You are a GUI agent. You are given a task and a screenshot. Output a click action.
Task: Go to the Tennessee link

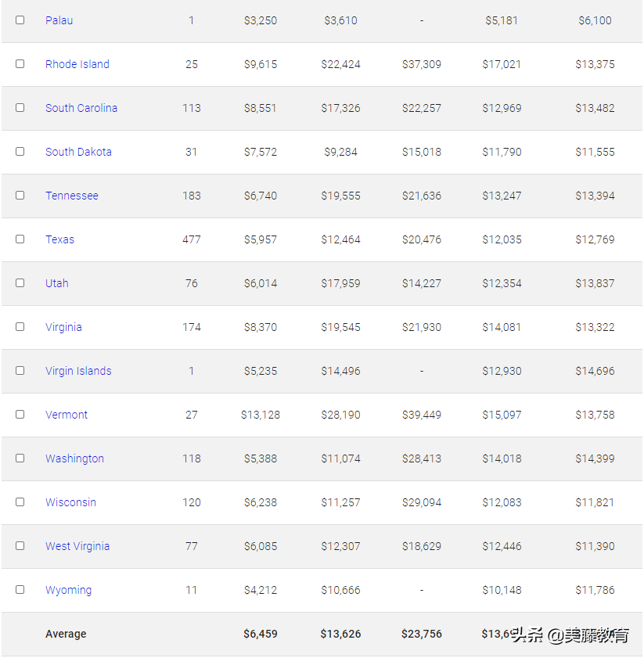(x=71, y=196)
